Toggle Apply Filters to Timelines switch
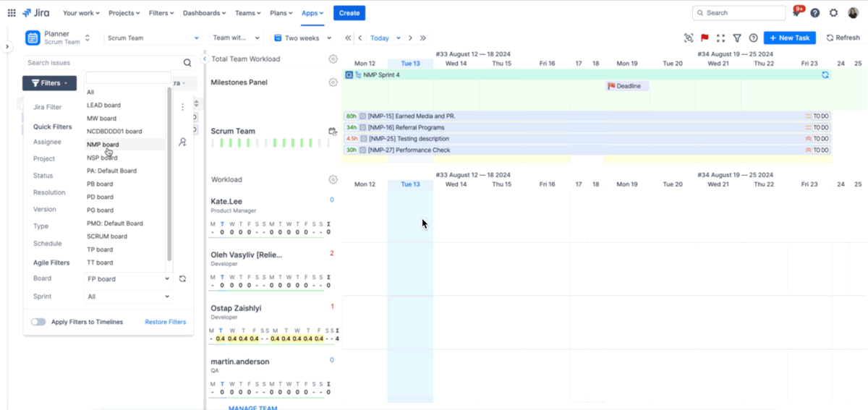868x410 pixels. point(38,322)
